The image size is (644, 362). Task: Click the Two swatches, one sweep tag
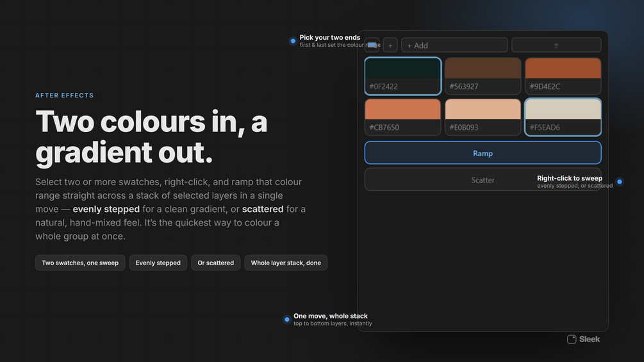[80, 263]
